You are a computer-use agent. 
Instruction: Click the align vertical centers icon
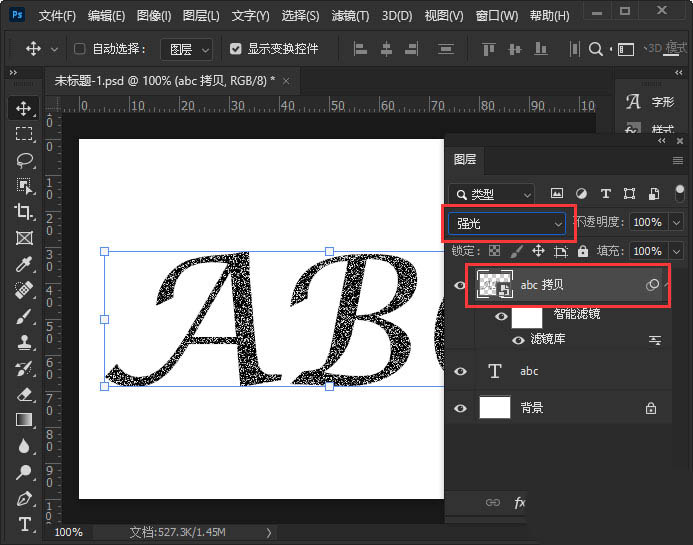click(x=514, y=49)
